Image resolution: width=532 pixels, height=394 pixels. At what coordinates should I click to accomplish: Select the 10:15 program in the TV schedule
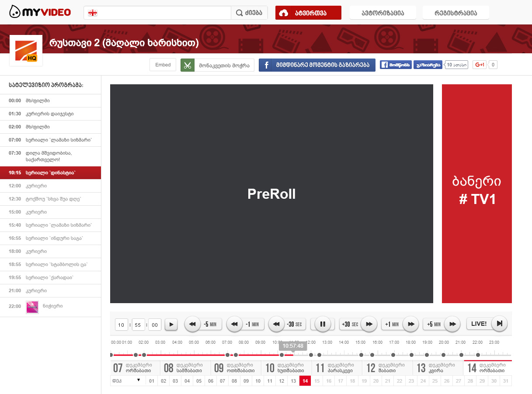(x=50, y=173)
